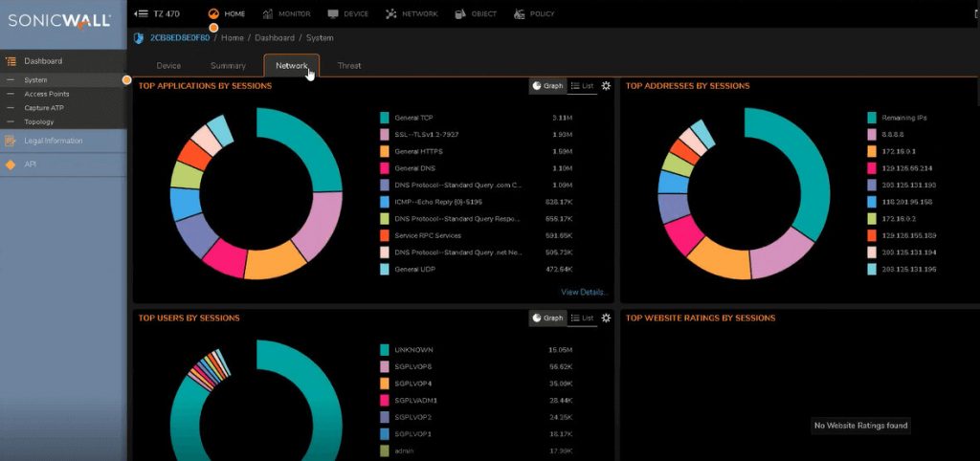Click the Dashboard list icon in sidebar

(x=10, y=61)
